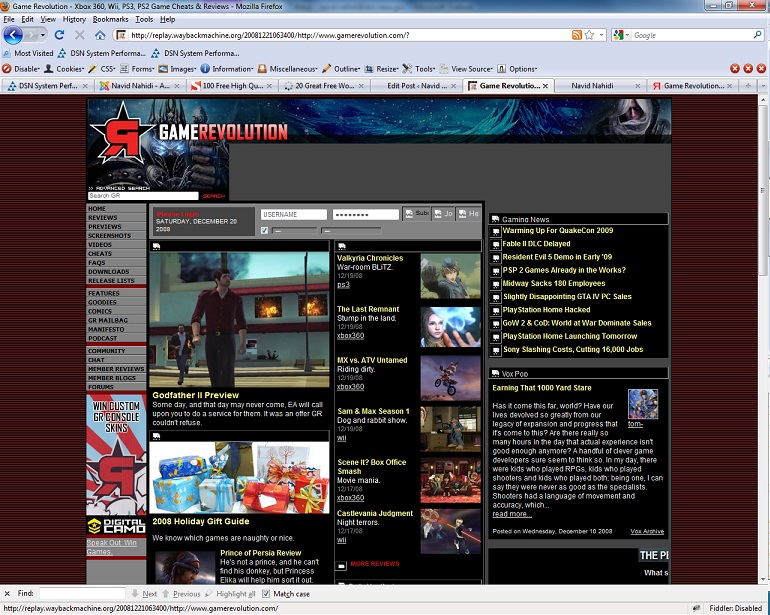The image size is (770, 615).
Task: Close the Find bar with X icon
Action: [7, 593]
